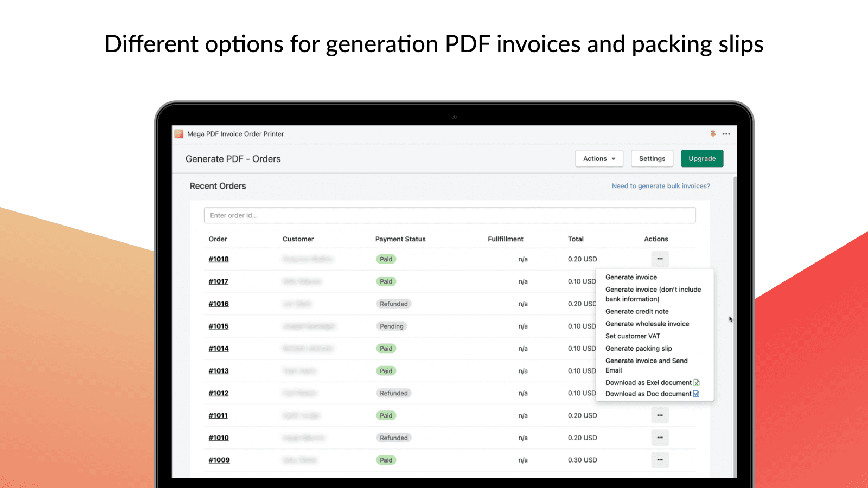The width and height of the screenshot is (868, 488).
Task: Open order #1017 details
Action: pyautogui.click(x=218, y=281)
